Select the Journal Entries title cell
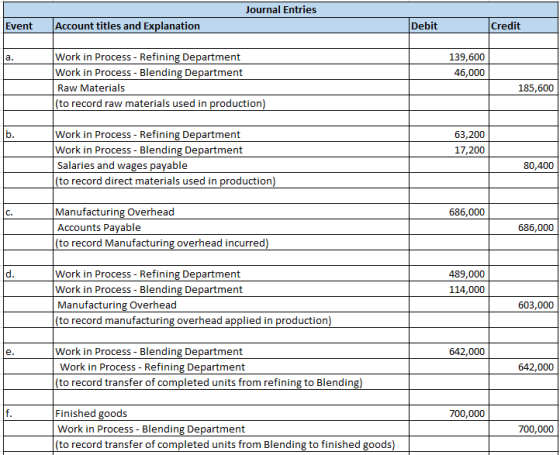Image resolution: width=560 pixels, height=455 pixels. (x=281, y=10)
